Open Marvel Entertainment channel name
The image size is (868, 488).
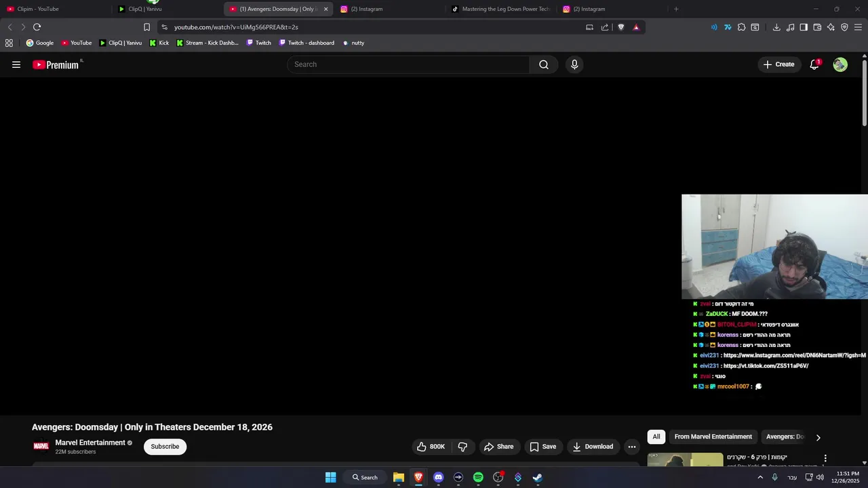(x=90, y=443)
